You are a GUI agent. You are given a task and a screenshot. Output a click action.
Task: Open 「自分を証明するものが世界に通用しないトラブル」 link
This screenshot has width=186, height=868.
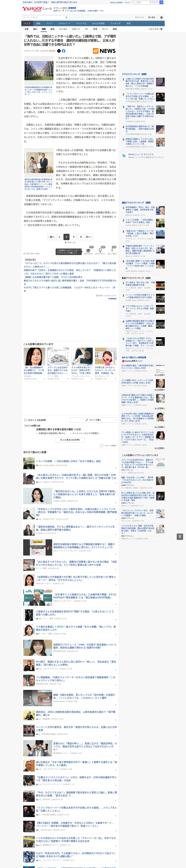click(x=53, y=225)
